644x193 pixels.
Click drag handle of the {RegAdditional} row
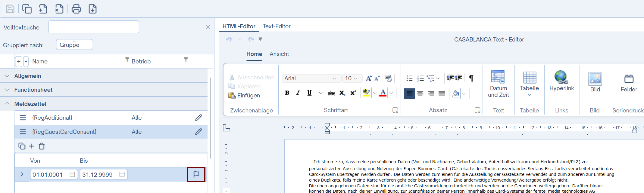pyautogui.click(x=23, y=118)
